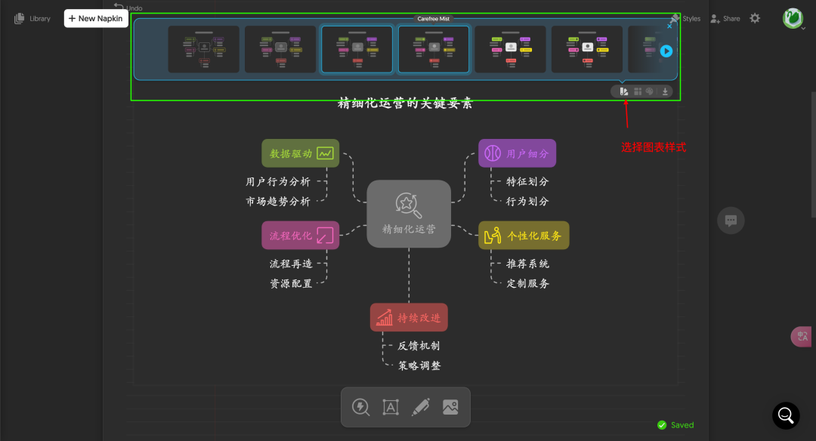Open settings gear icon
816x441 pixels.
pos(755,18)
